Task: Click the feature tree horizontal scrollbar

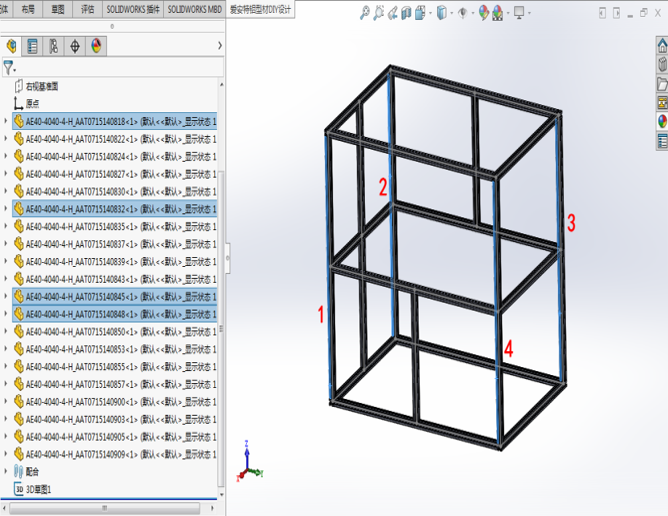Action: (110, 505)
